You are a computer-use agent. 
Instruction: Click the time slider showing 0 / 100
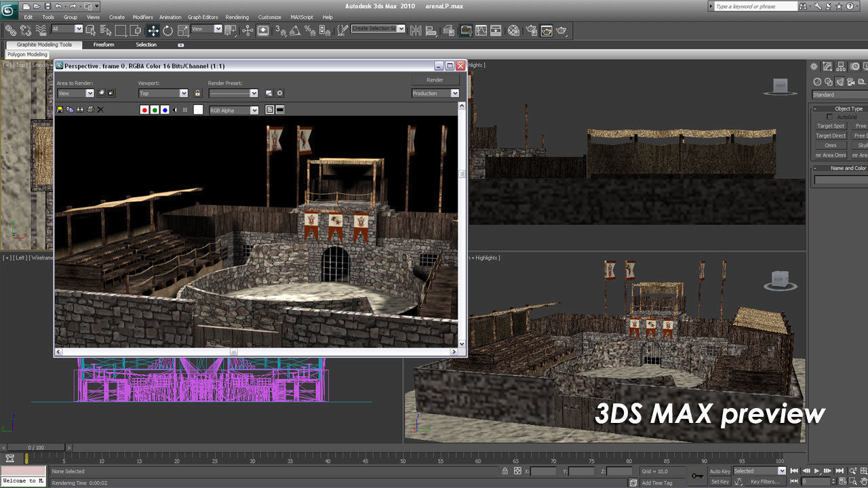(35, 447)
